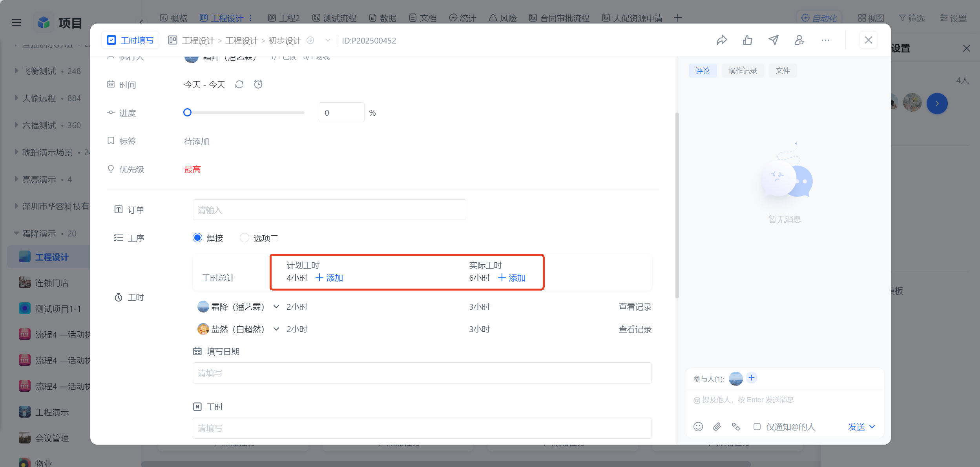Click the repeat cycle icon beside 今天
This screenshot has height=467, width=980.
(239, 84)
